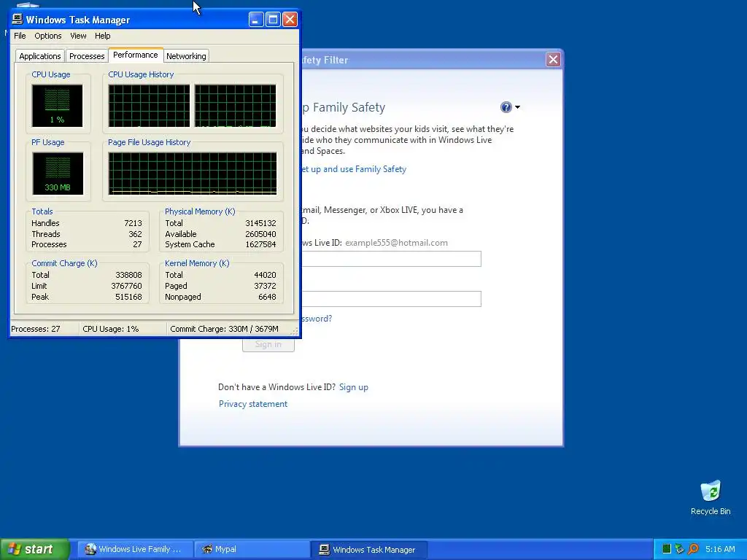Click the Mypal icon in the taskbar
This screenshot has width=747, height=560.
pyautogui.click(x=207, y=550)
